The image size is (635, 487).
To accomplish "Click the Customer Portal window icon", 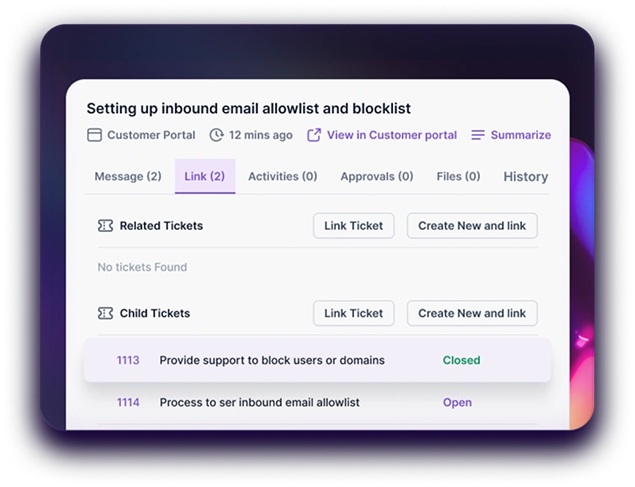I will (x=94, y=135).
